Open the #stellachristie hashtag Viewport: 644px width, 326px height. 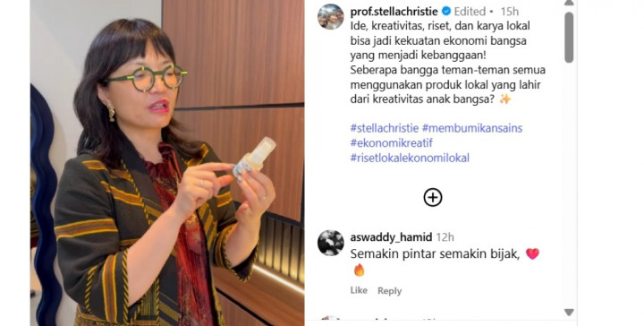pos(385,128)
